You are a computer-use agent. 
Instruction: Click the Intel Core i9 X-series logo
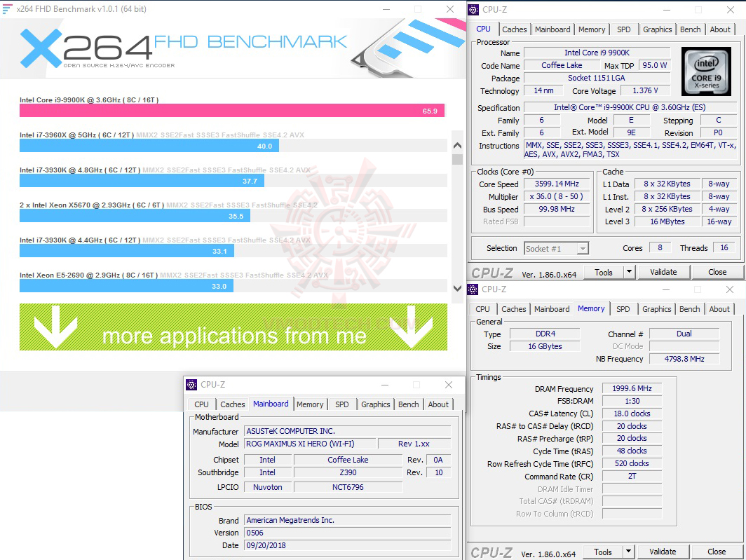(706, 71)
